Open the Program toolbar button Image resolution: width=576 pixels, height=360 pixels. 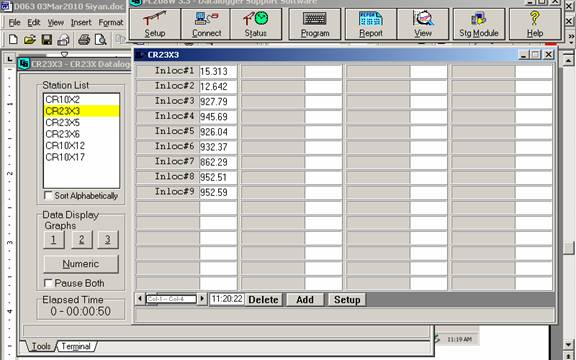pyautogui.click(x=315, y=24)
